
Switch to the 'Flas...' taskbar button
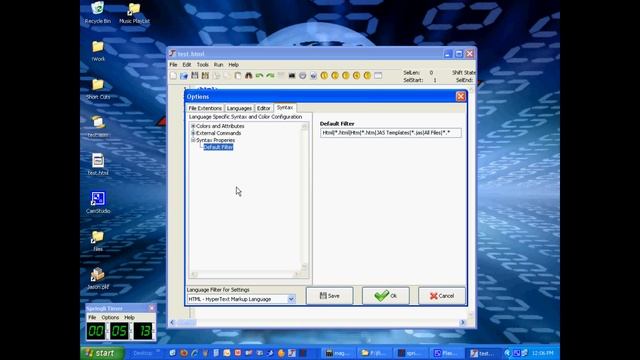[x=447, y=353]
